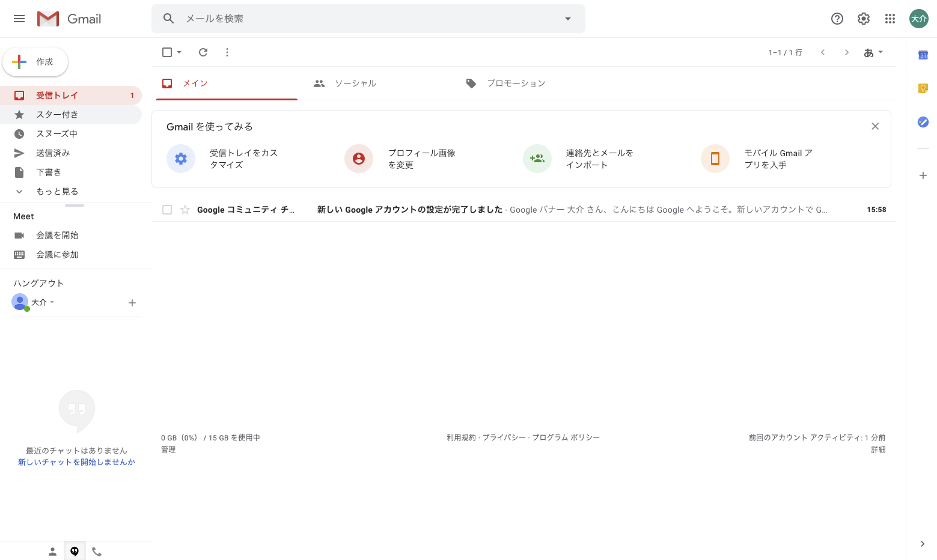Open 下書き drafts folder
The width and height of the screenshot is (937, 560).
[71, 172]
